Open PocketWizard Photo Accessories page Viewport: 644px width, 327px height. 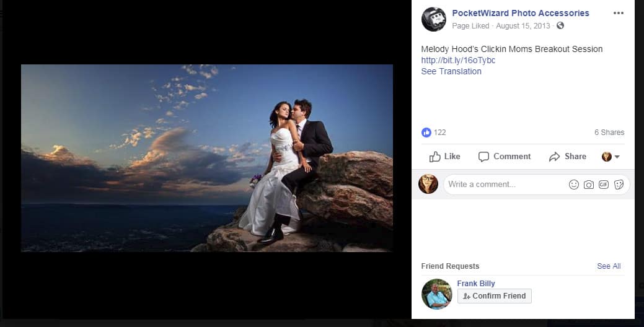click(521, 13)
